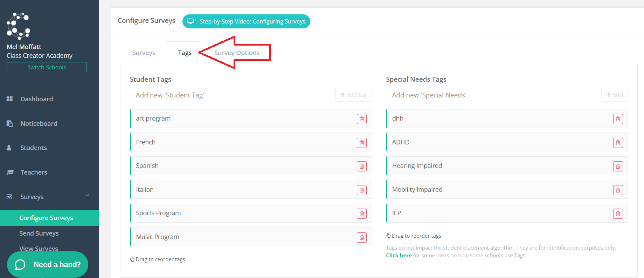Select the Mobility Impaired tag row
The width and height of the screenshot is (644, 278).
tap(507, 189)
